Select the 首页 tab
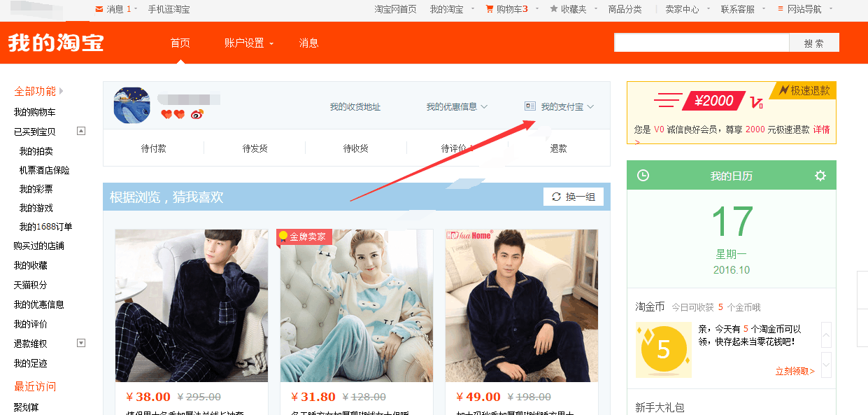The height and width of the screenshot is (415, 868). tap(180, 43)
